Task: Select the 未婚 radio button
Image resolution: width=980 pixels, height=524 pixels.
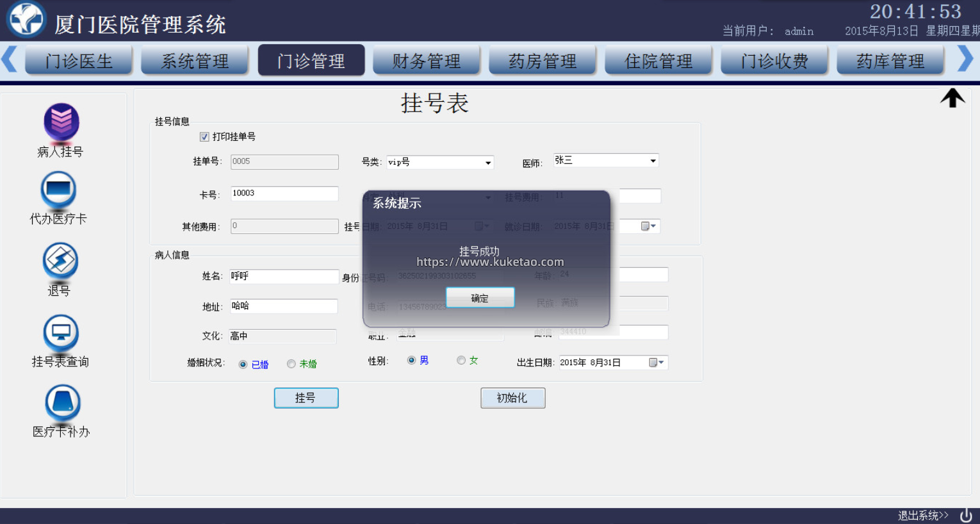Action: pos(291,364)
